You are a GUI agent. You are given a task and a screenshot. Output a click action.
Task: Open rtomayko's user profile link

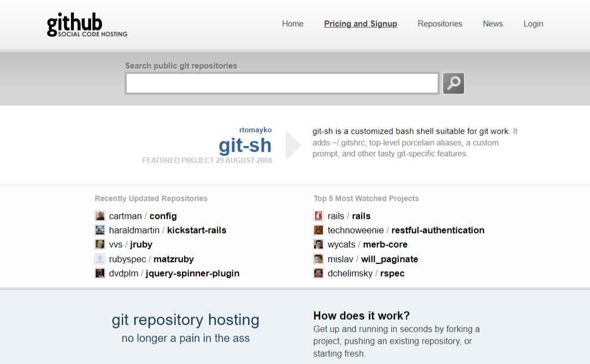pos(256,130)
